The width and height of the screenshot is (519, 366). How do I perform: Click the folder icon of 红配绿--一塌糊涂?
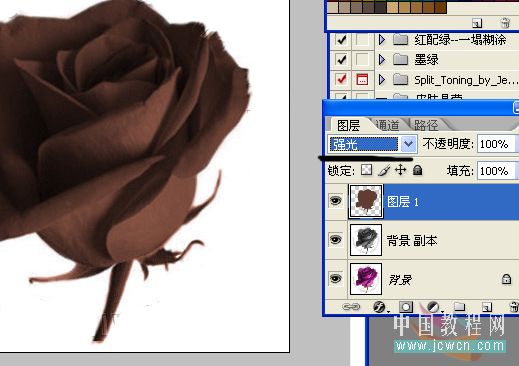[400, 40]
